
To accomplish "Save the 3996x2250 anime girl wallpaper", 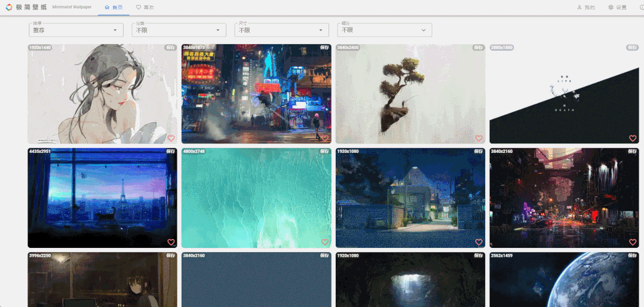I will (x=170, y=255).
